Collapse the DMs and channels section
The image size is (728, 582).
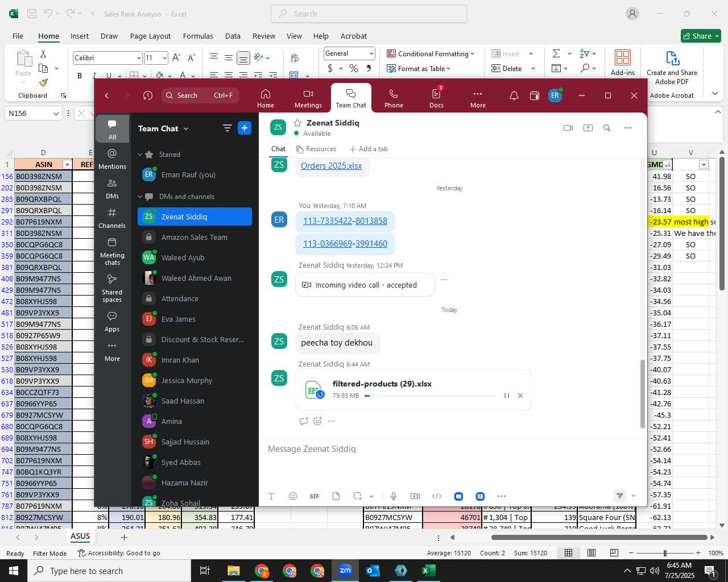[140, 197]
